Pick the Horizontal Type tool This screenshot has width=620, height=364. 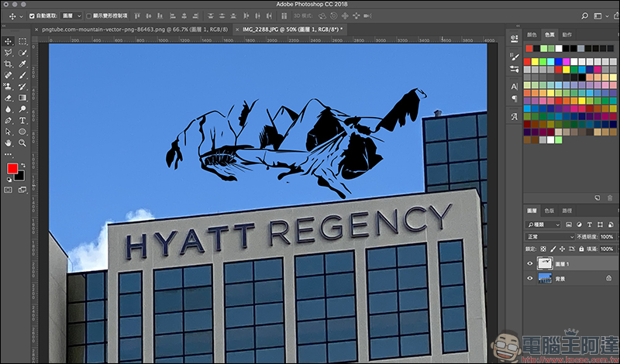point(22,121)
